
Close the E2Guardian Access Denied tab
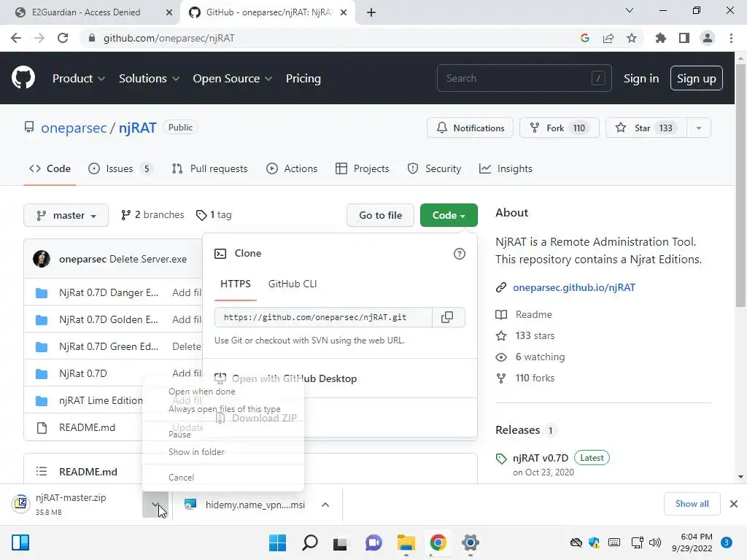pyautogui.click(x=169, y=12)
